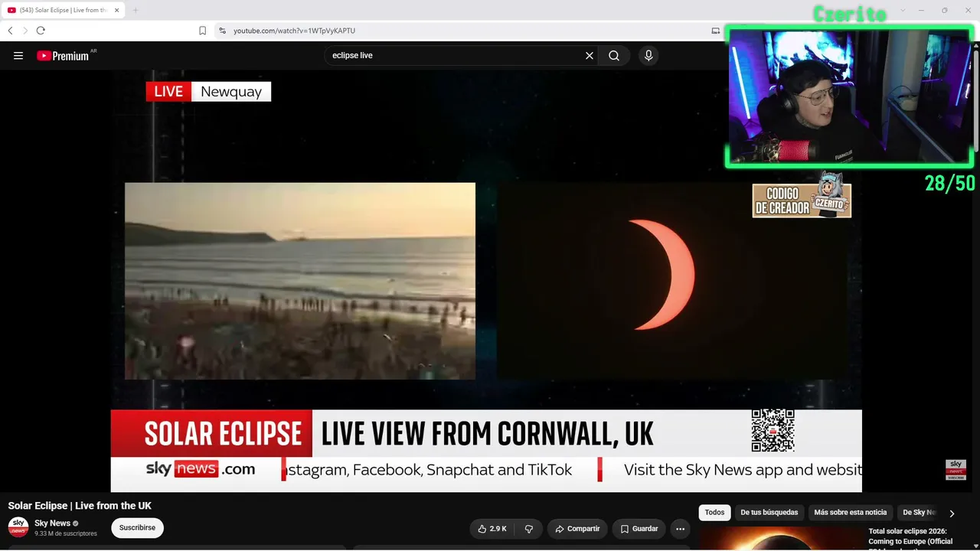The image size is (980, 551).
Task: Click the page's vertical scrollbar
Action: (x=976, y=99)
